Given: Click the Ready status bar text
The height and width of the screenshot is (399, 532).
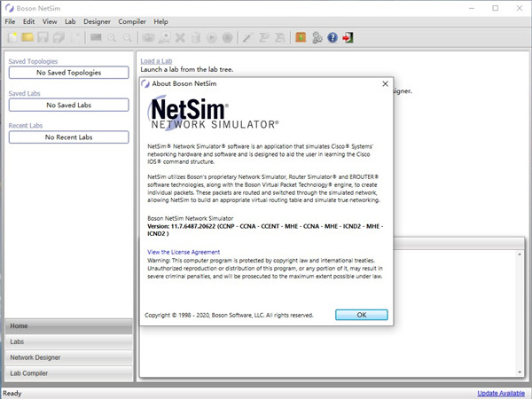Looking at the screenshot, I should [12, 393].
